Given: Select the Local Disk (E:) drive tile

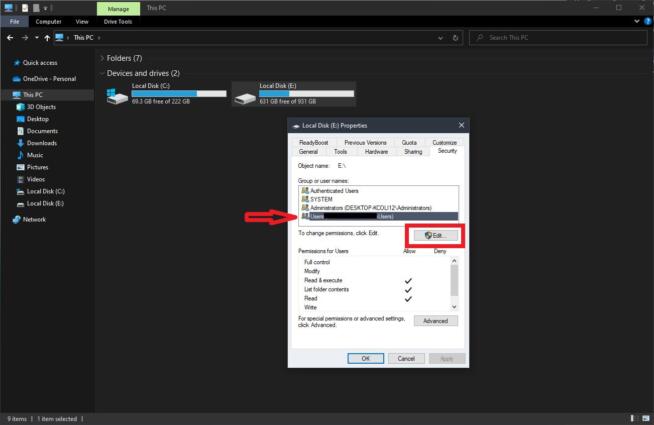Looking at the screenshot, I should (x=294, y=94).
